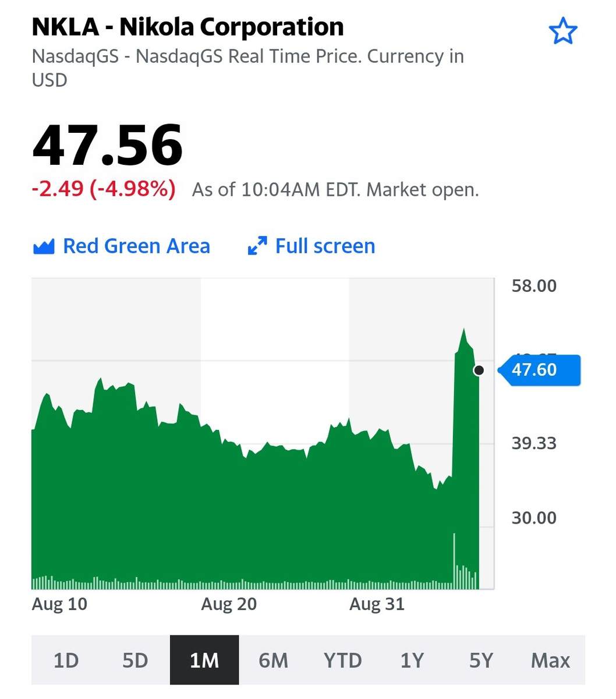This screenshot has height=699, width=616.
Task: Click the NKLA - Nikola Corporation title
Action: coord(187,27)
